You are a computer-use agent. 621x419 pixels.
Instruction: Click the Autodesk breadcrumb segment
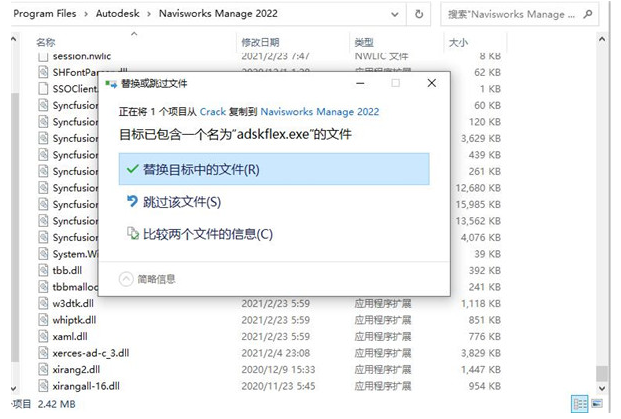pyautogui.click(x=118, y=13)
